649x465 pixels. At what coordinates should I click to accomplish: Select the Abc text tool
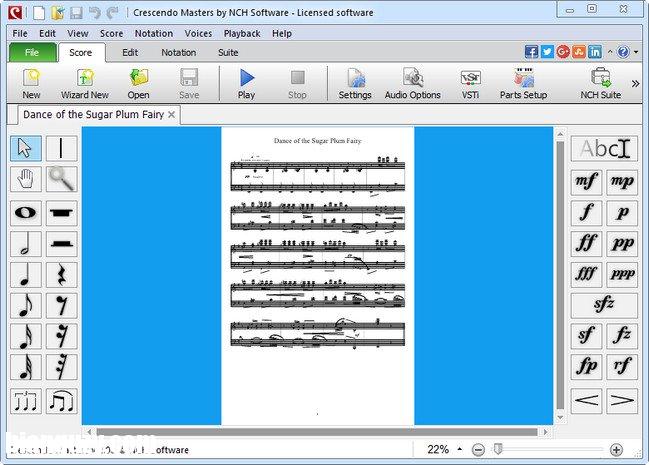coord(604,148)
